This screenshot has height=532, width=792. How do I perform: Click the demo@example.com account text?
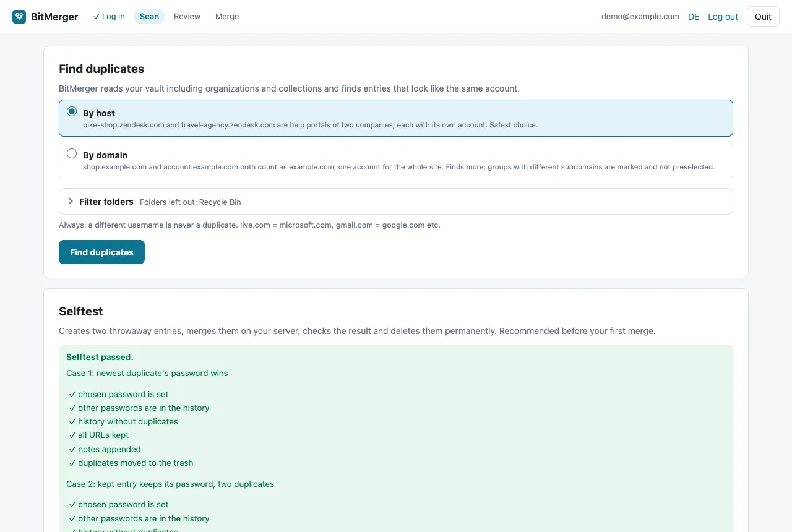click(x=640, y=17)
